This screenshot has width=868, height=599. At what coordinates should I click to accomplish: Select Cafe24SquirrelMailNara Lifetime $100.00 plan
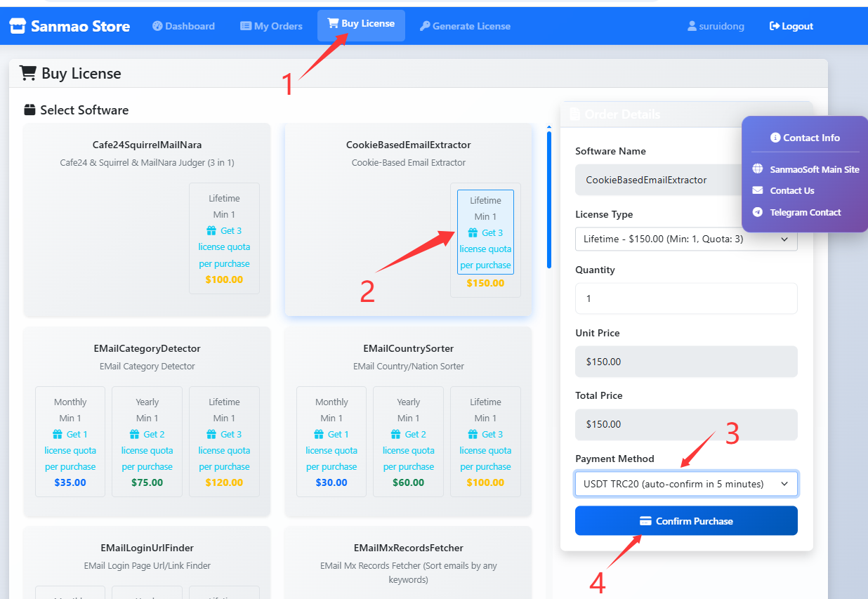point(224,239)
